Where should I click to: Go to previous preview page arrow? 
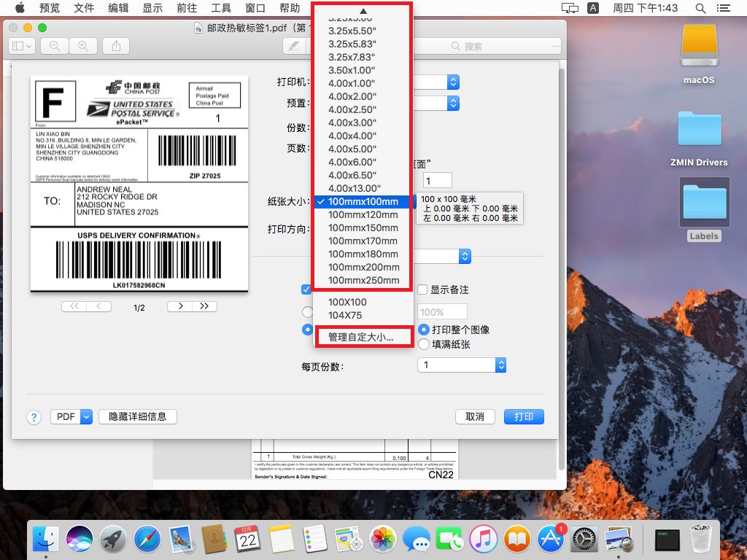[98, 306]
